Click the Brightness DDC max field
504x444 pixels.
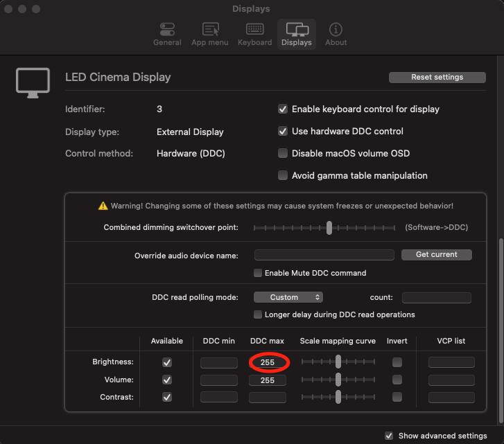point(268,363)
